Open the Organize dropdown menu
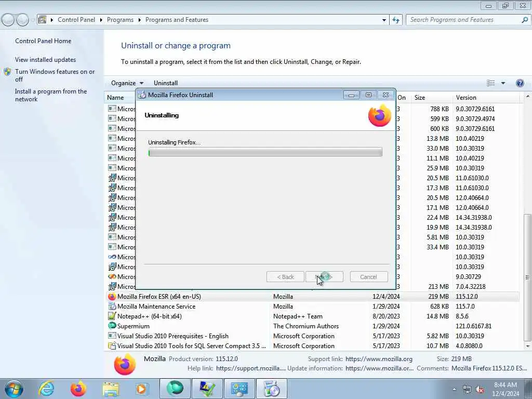Screen dimensions: 532x399 [127, 83]
